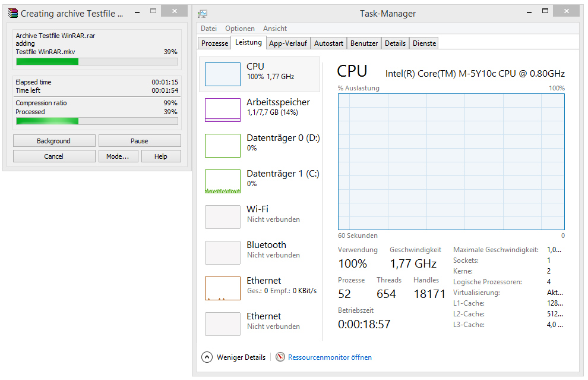Image resolution: width=588 pixels, height=380 pixels.
Task: Click the Testfile WinRAR.mkv file name
Action: click(45, 52)
